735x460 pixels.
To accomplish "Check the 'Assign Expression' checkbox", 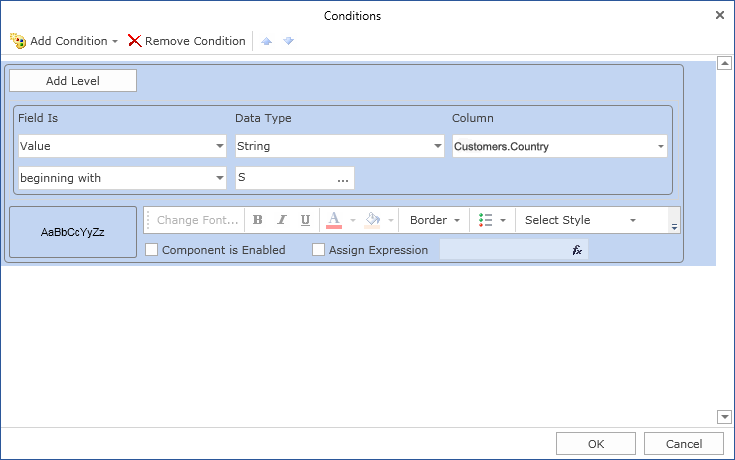I will tap(319, 250).
